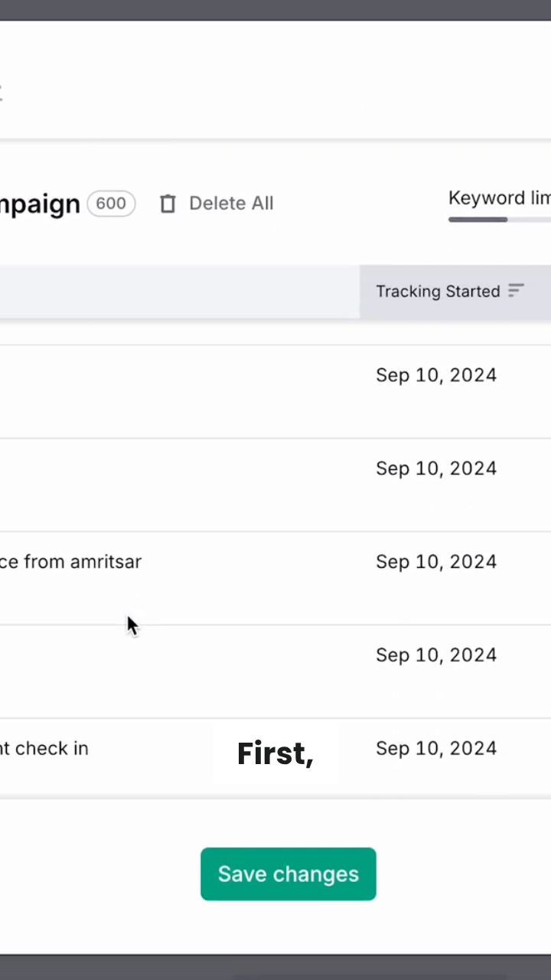551x980 pixels.
Task: Select the Keyword limit label
Action: 499,198
